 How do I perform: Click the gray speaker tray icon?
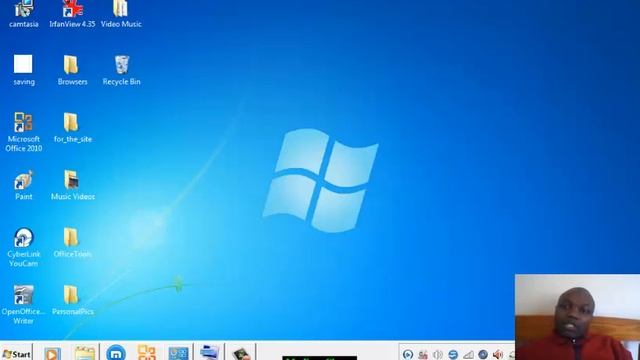(x=438, y=355)
